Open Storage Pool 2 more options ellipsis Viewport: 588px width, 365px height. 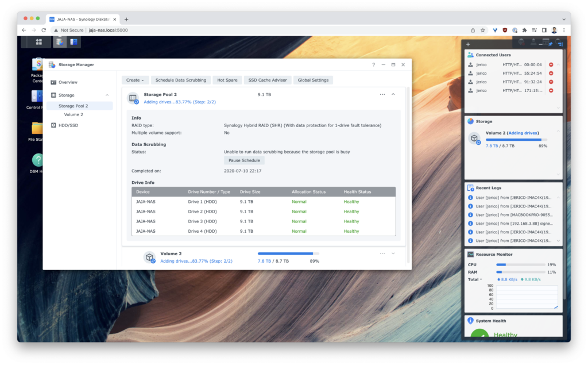pyautogui.click(x=382, y=94)
